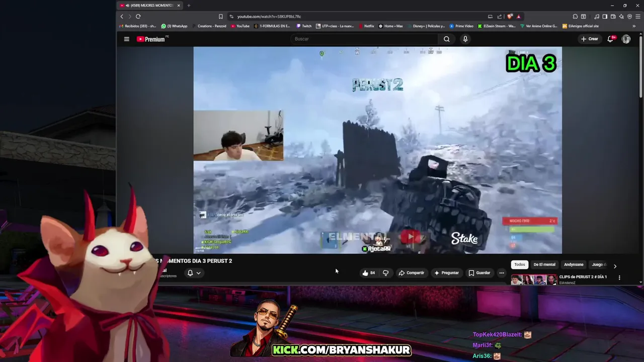This screenshot has height=362, width=644.
Task: Open the extensions puzzle icon
Action: coord(575,17)
